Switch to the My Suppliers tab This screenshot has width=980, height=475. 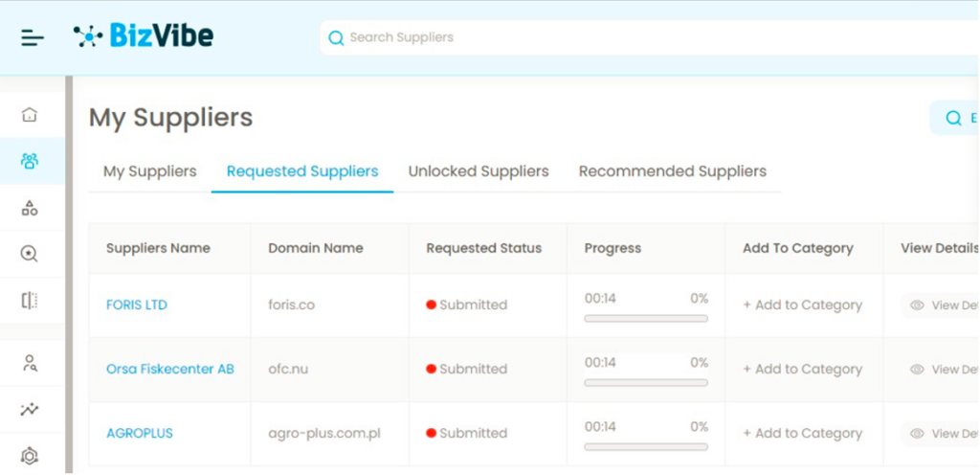(149, 171)
